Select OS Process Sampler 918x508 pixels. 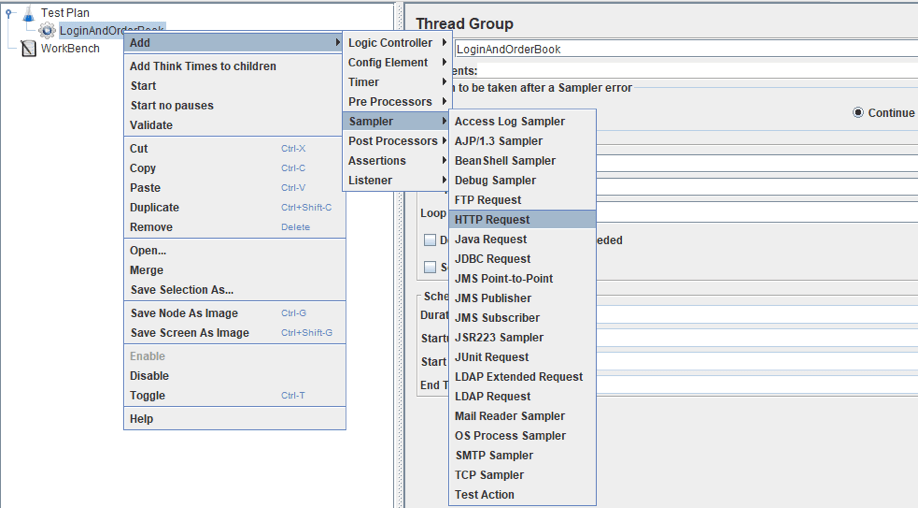[522, 436]
